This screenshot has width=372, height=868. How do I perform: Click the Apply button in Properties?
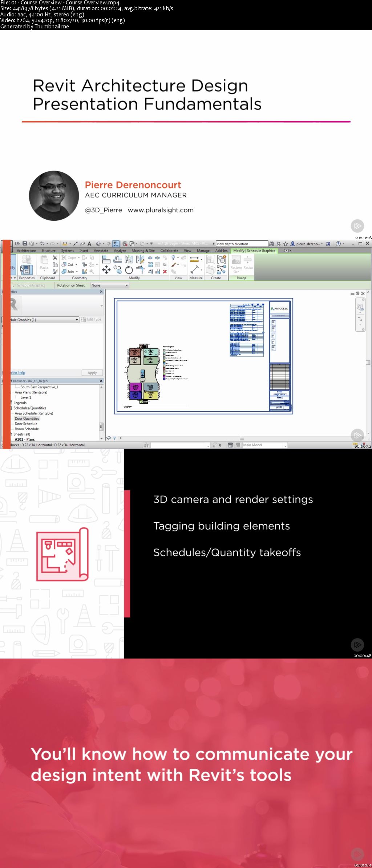pos(92,373)
